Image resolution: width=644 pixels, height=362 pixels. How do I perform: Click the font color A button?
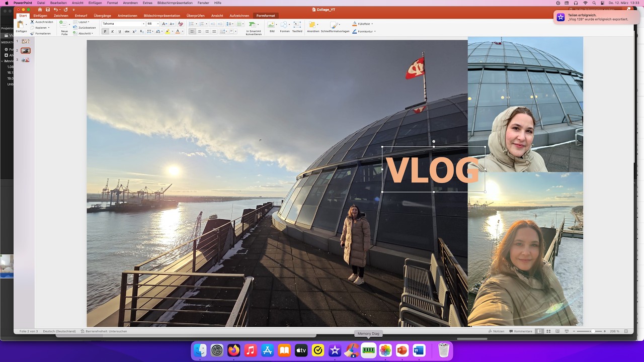click(x=178, y=31)
